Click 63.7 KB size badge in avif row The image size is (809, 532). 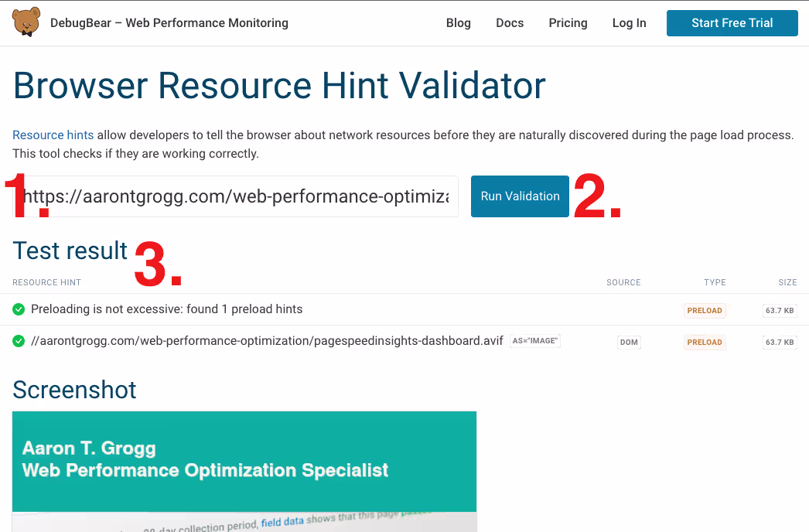[780, 342]
